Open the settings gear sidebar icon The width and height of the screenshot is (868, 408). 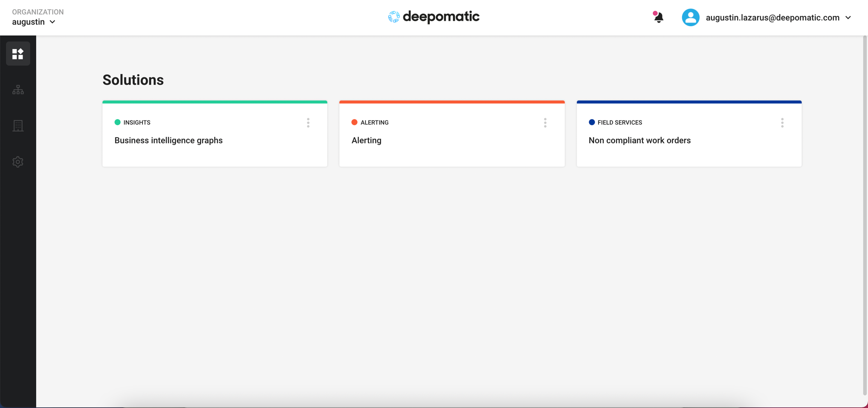coord(18,162)
